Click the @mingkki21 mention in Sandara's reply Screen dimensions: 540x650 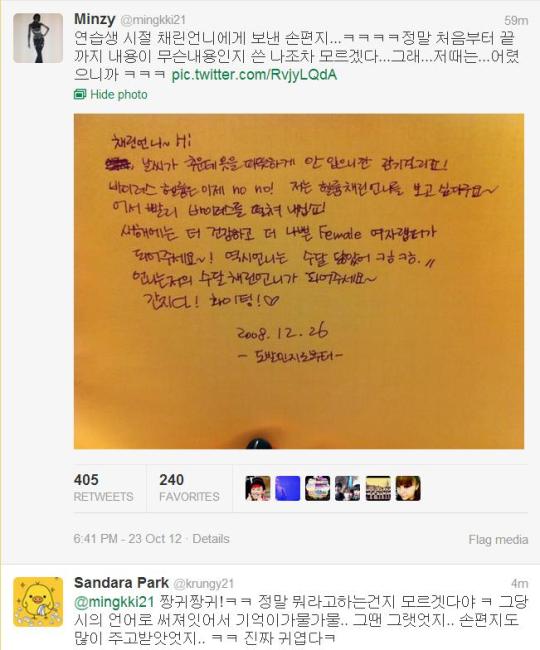coord(114,602)
